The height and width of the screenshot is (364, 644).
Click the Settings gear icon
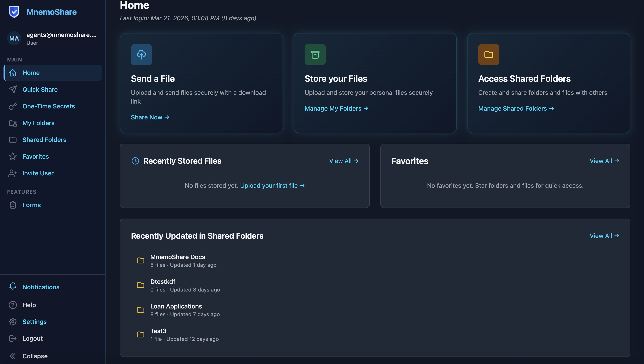click(13, 321)
